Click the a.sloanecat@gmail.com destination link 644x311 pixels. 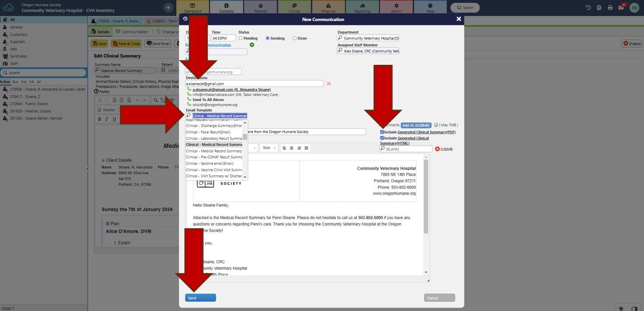click(232, 89)
